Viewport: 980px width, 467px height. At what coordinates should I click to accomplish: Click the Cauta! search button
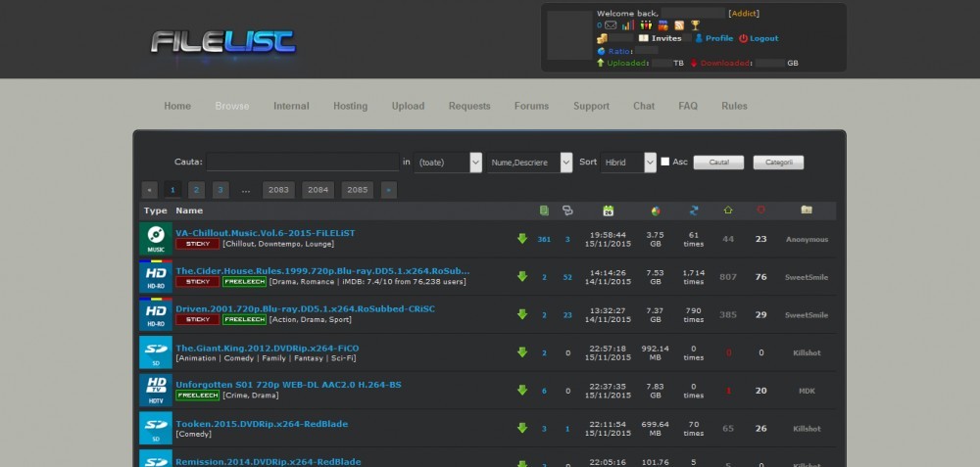point(718,163)
